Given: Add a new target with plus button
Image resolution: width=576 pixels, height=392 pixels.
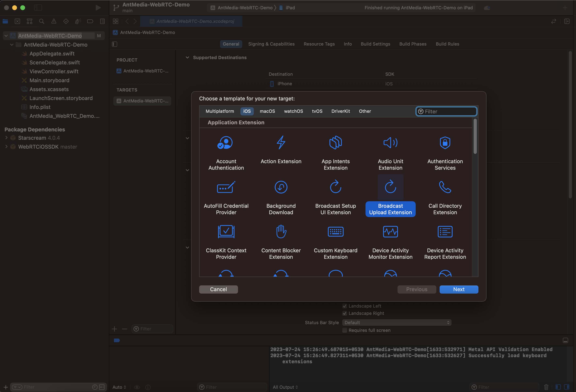Looking at the screenshot, I should [x=115, y=329].
